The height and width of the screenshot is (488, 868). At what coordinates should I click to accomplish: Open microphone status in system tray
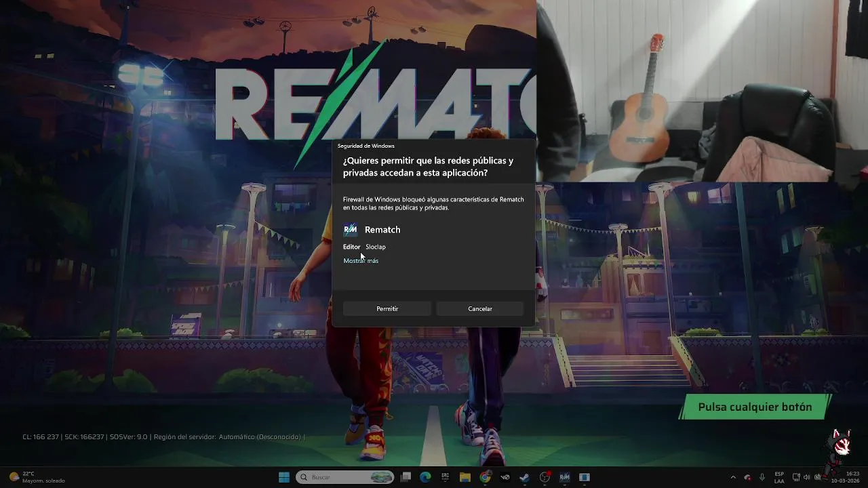(762, 477)
